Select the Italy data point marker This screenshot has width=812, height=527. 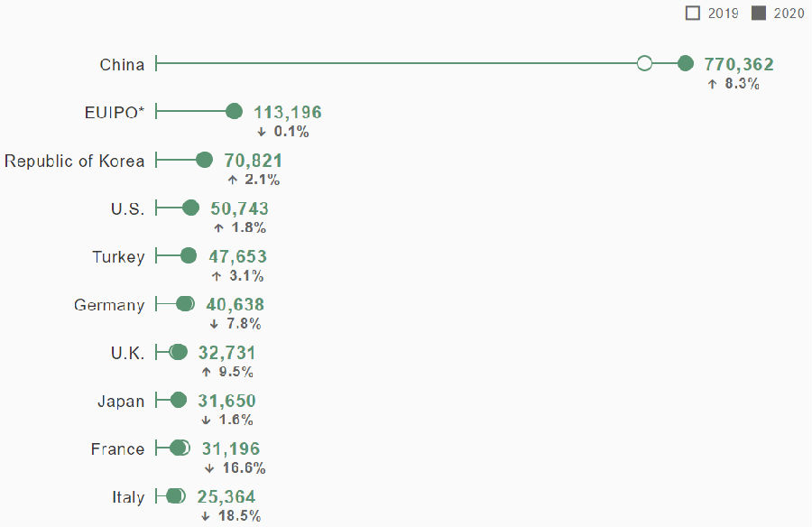[x=174, y=495]
